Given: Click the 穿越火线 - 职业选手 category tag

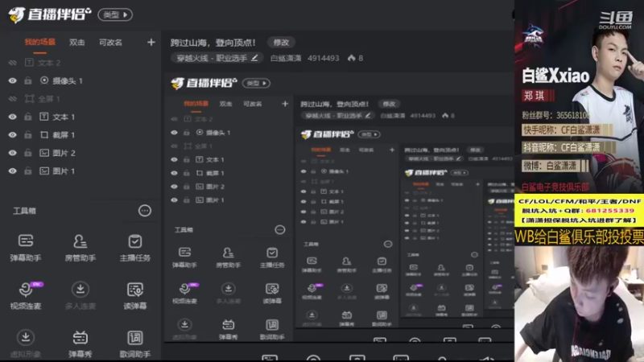Looking at the screenshot, I should point(217,58).
